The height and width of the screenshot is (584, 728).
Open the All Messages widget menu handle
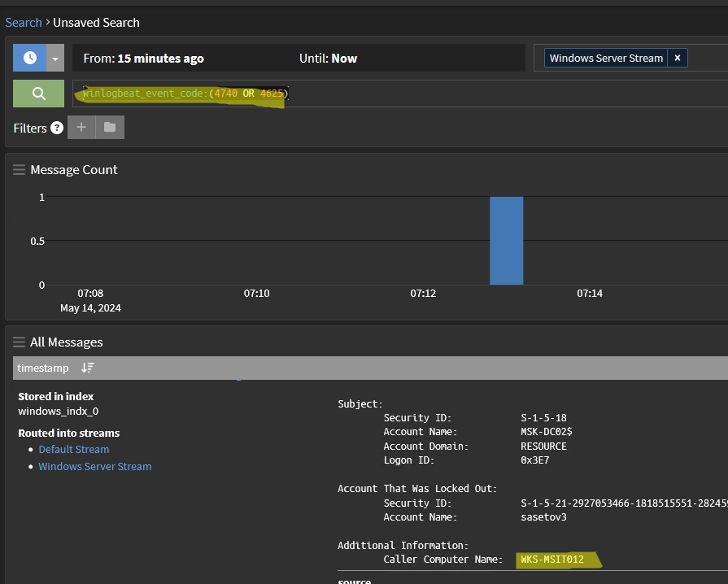pos(19,342)
